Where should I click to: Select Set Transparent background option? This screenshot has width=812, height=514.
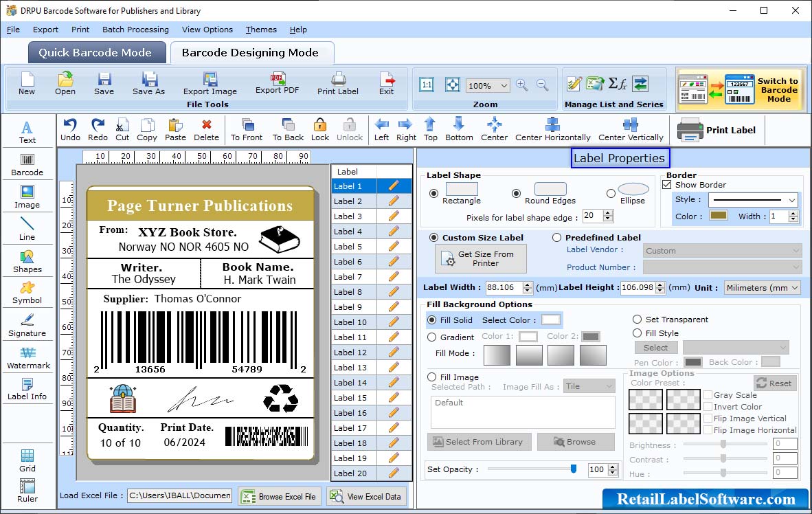[x=637, y=319]
